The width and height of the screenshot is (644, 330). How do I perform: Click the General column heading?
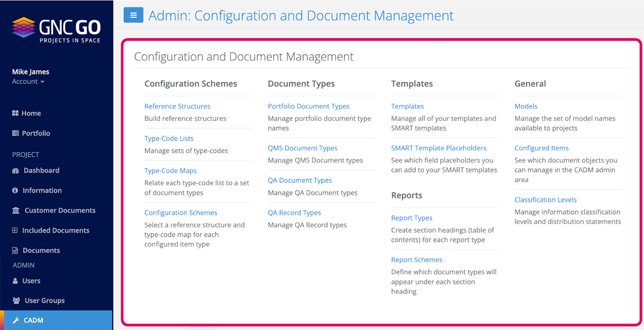530,84
